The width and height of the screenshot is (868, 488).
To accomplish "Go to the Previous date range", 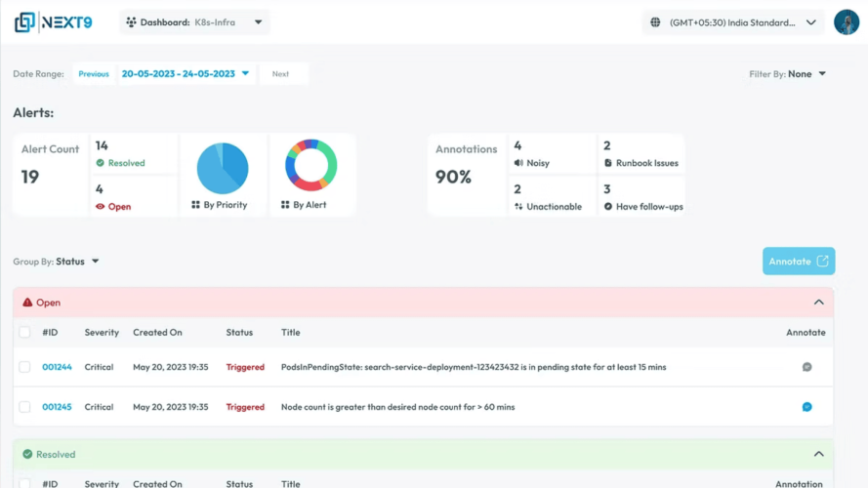I will click(94, 73).
